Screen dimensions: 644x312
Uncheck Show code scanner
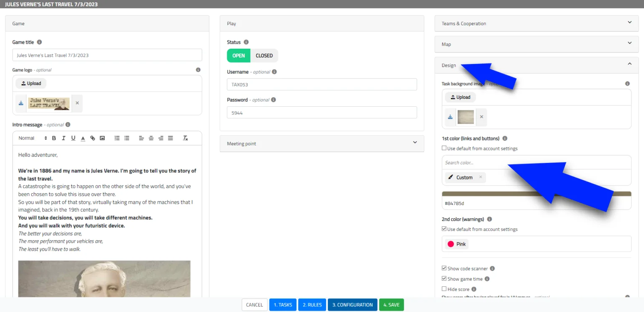coord(444,268)
